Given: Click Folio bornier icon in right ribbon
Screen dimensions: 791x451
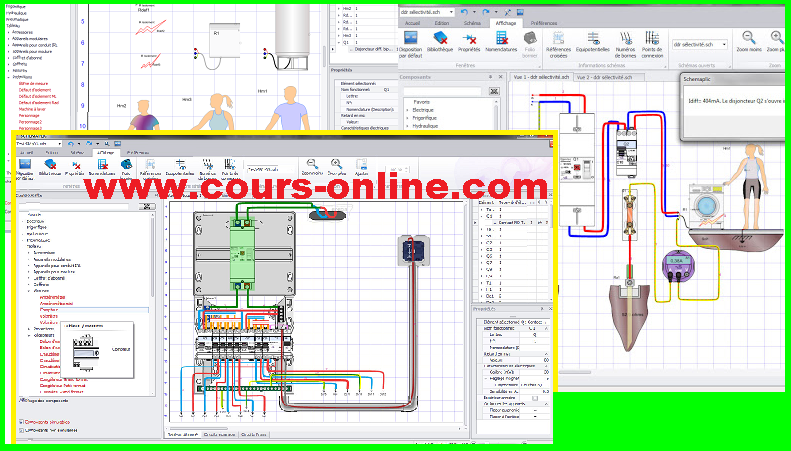Looking at the screenshot, I should click(530, 38).
